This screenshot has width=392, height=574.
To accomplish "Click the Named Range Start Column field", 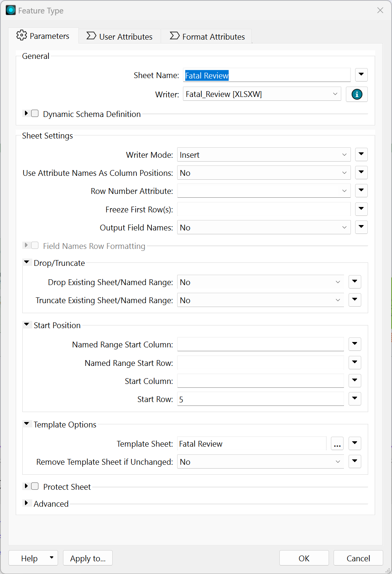I will (261, 344).
